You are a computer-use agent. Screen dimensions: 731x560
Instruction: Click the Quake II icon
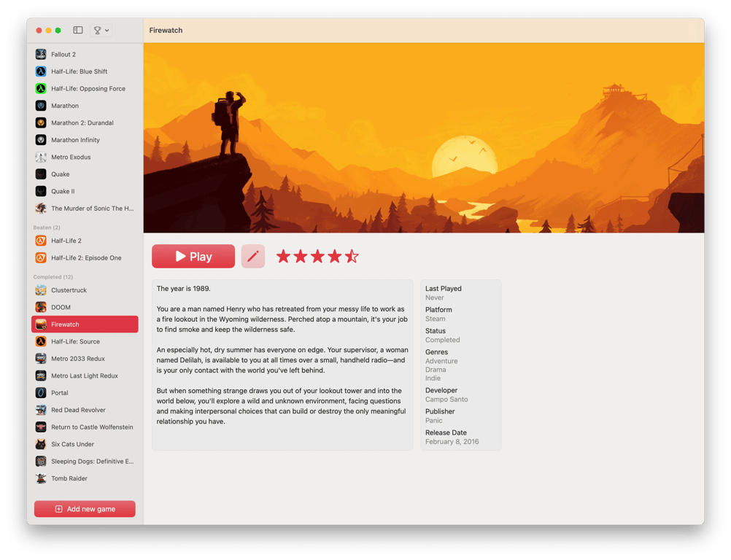point(41,191)
